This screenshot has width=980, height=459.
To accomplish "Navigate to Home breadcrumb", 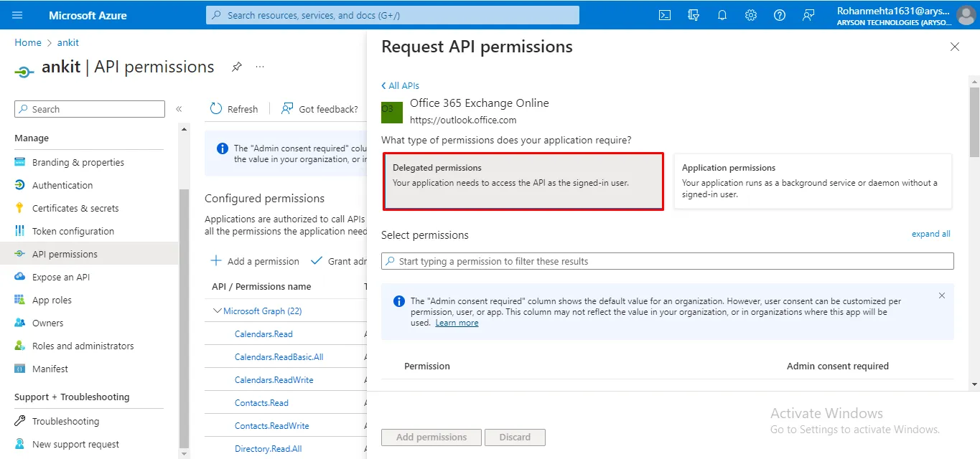I will click(x=28, y=42).
